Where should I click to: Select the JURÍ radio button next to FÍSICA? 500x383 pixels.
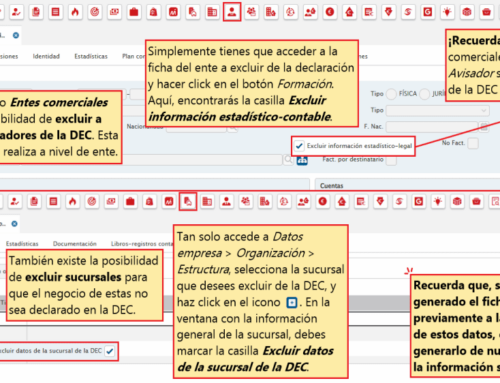click(424, 94)
